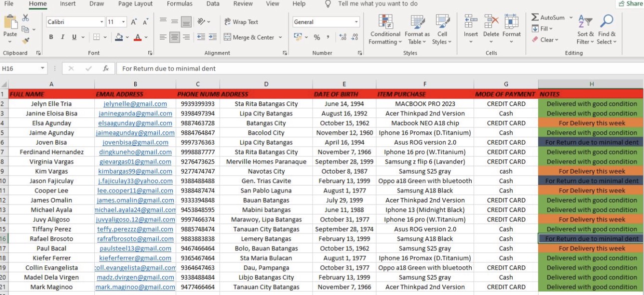Image resolution: width=644 pixels, height=295 pixels.
Task: Toggle bottom vertical alignment
Action: [x=186, y=21]
